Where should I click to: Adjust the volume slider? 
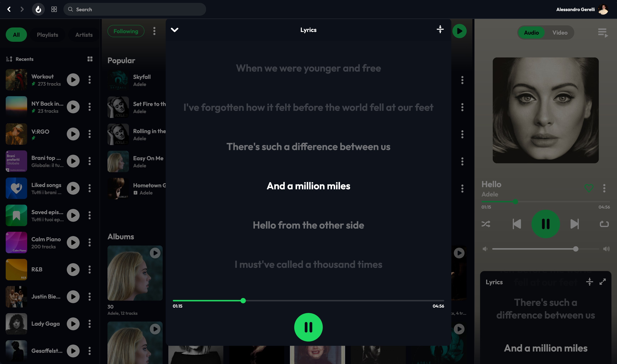coord(546,249)
